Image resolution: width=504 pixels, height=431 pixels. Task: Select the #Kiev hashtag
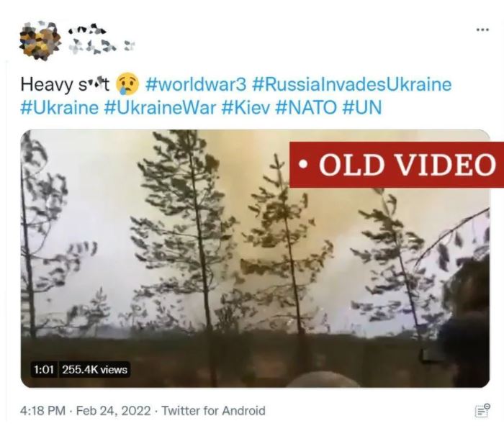pyautogui.click(x=246, y=107)
